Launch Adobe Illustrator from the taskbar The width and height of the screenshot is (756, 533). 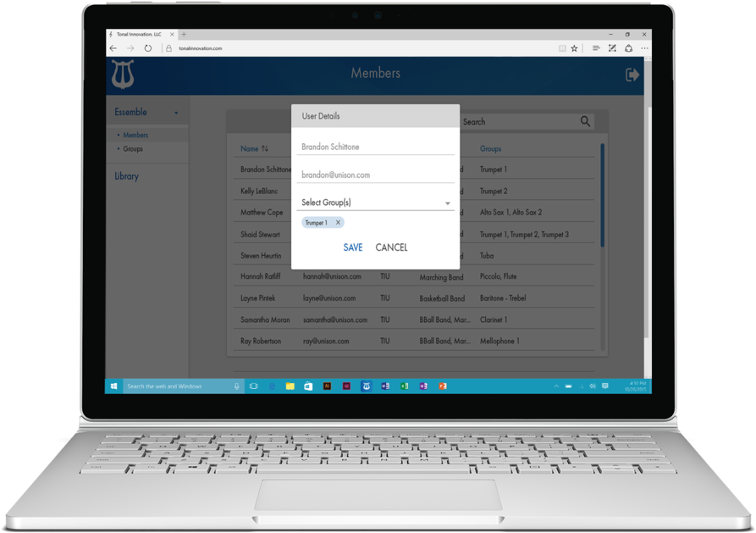point(328,386)
